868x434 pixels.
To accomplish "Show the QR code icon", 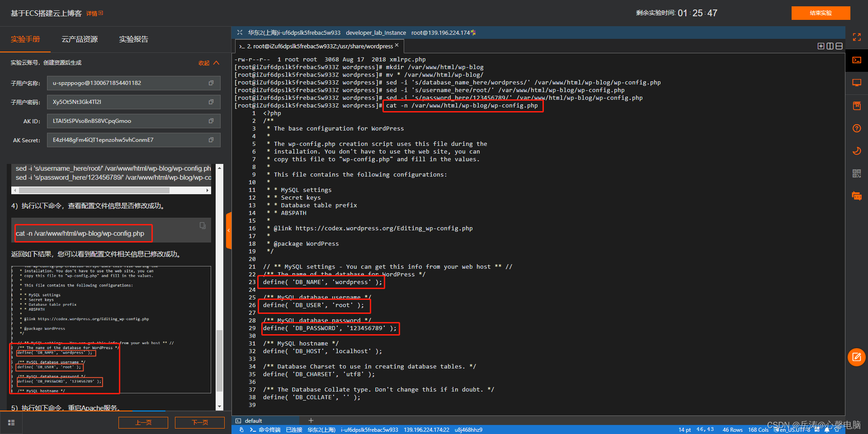I will (856, 173).
